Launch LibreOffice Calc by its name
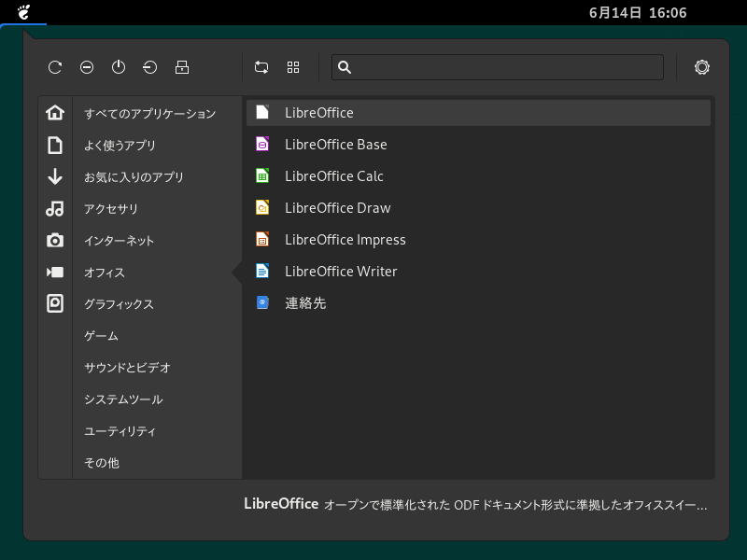The width and height of the screenshot is (747, 560). [x=334, y=176]
